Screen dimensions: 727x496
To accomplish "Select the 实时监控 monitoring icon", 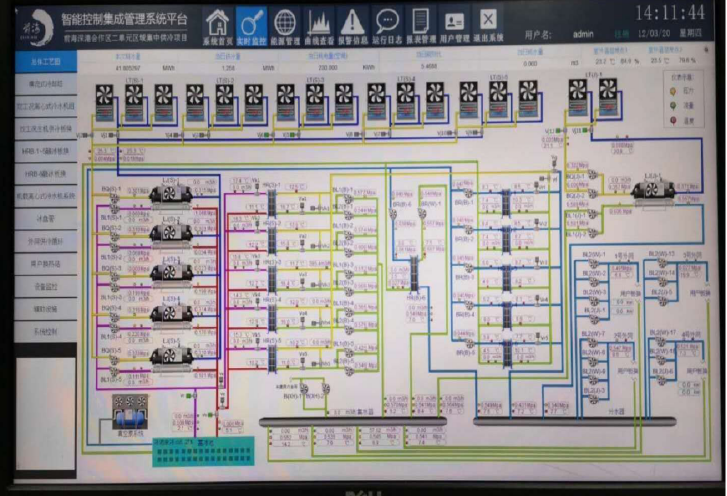I will [x=251, y=22].
